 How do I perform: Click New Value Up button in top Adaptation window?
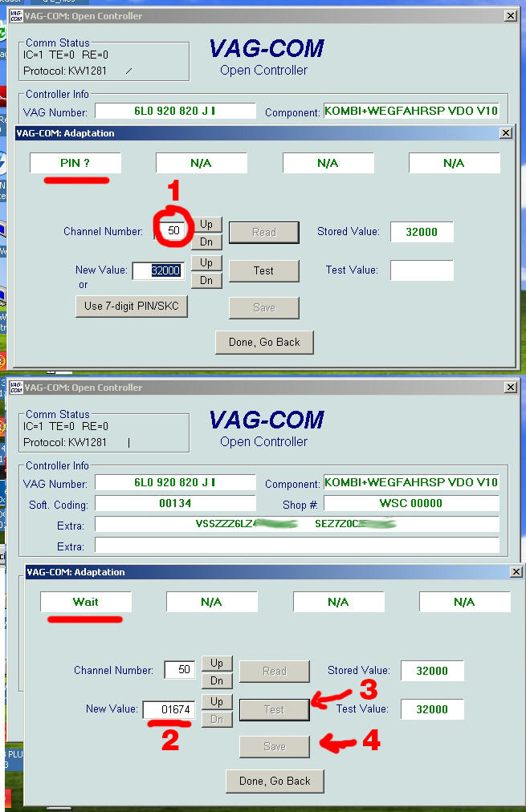206,263
